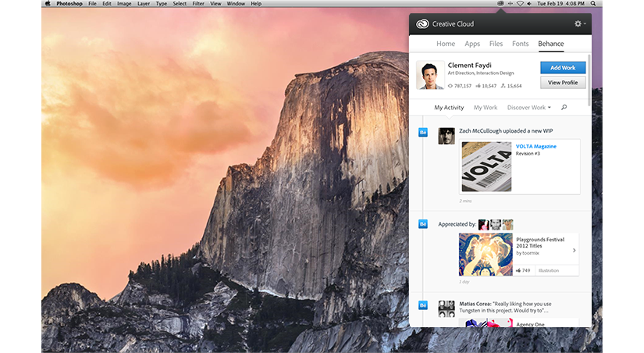This screenshot has width=644, height=353.
Task: Click the Be badge beside Matias Corea's comment
Action: point(422,305)
